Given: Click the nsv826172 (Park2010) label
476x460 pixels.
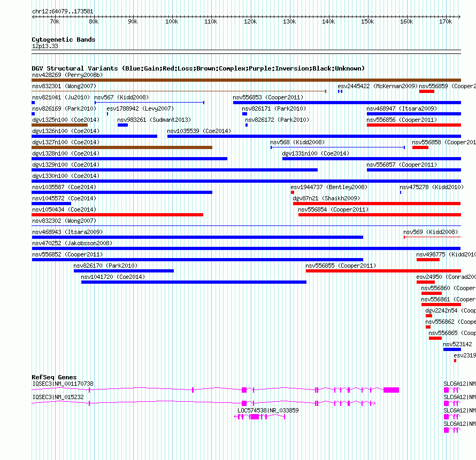Looking at the screenshot, I should coord(277,120).
